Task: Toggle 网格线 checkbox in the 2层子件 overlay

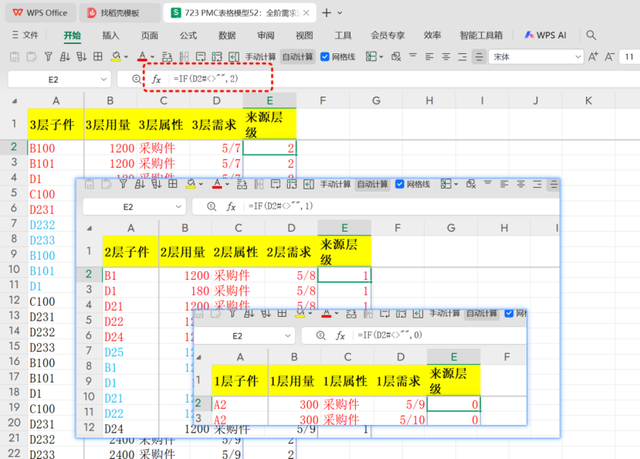Action: [400, 184]
